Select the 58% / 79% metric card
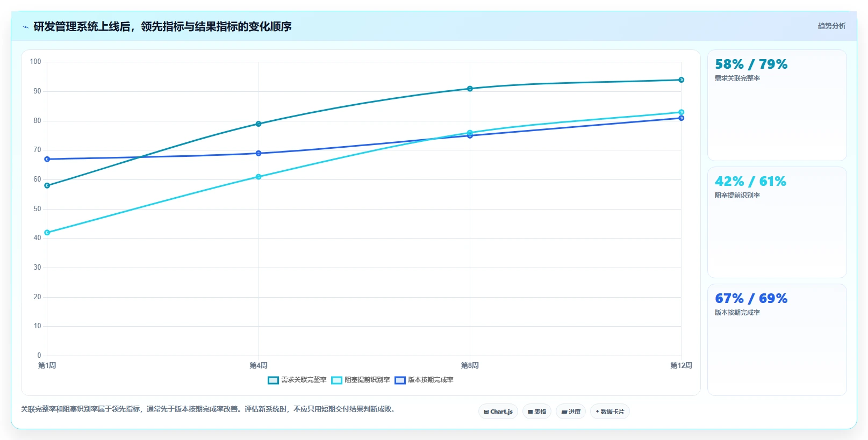The image size is (868, 440). click(x=777, y=105)
